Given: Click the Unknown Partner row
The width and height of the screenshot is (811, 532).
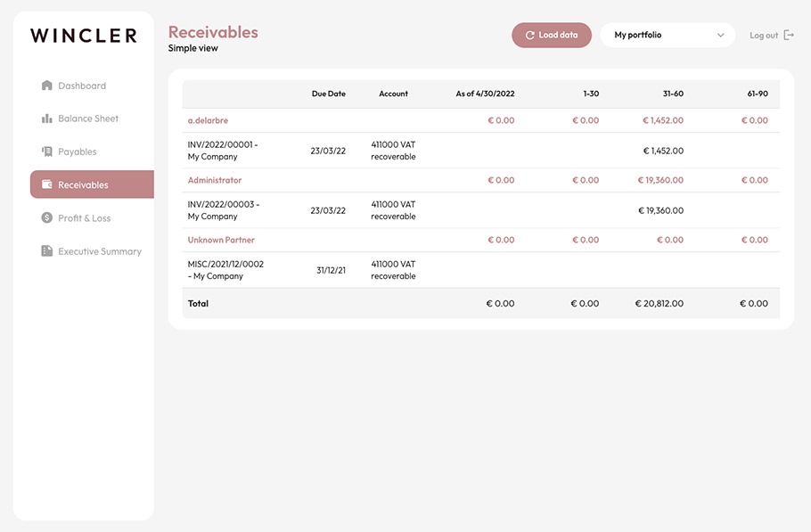Looking at the screenshot, I should pyautogui.click(x=480, y=240).
